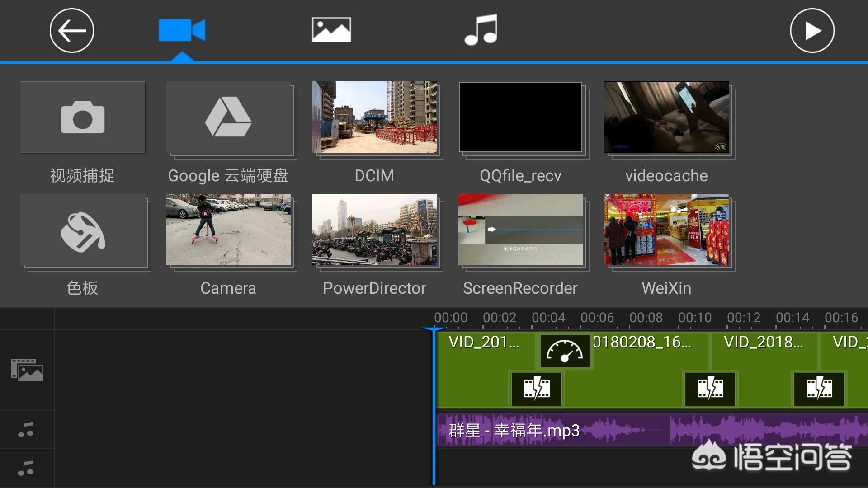This screenshot has width=868, height=488.
Task: Tap the back arrow button
Action: coord(72,31)
